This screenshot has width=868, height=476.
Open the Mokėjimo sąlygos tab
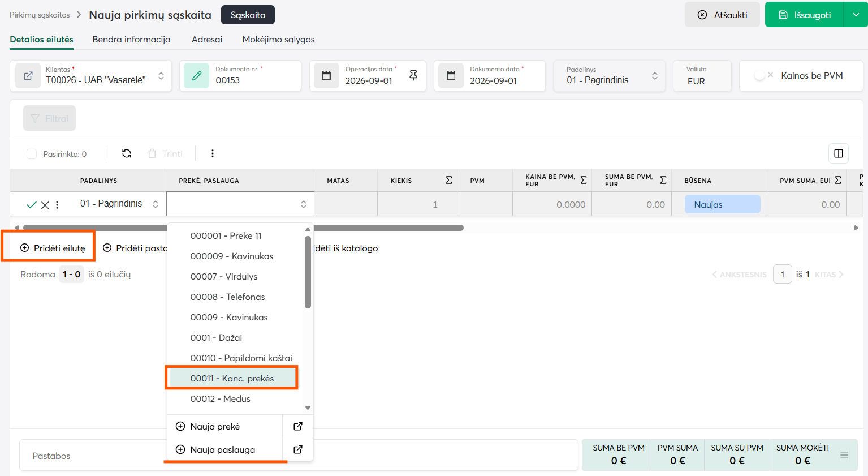point(279,40)
